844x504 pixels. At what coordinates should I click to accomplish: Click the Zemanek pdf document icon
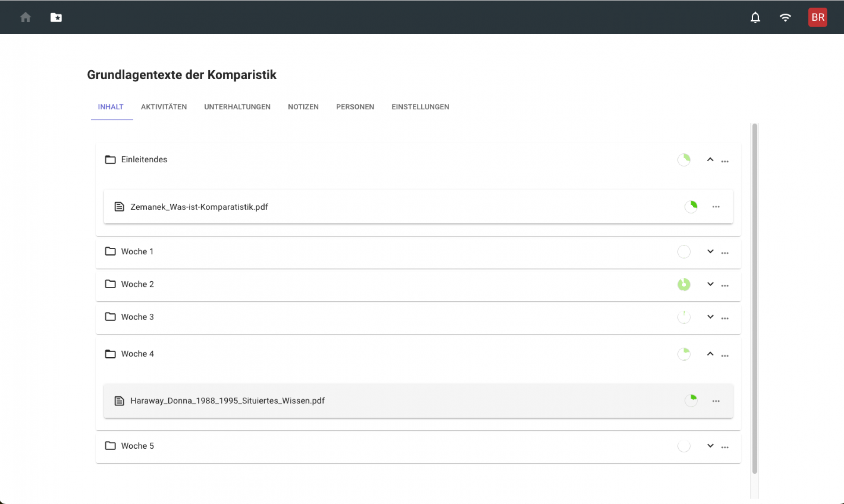click(x=119, y=207)
